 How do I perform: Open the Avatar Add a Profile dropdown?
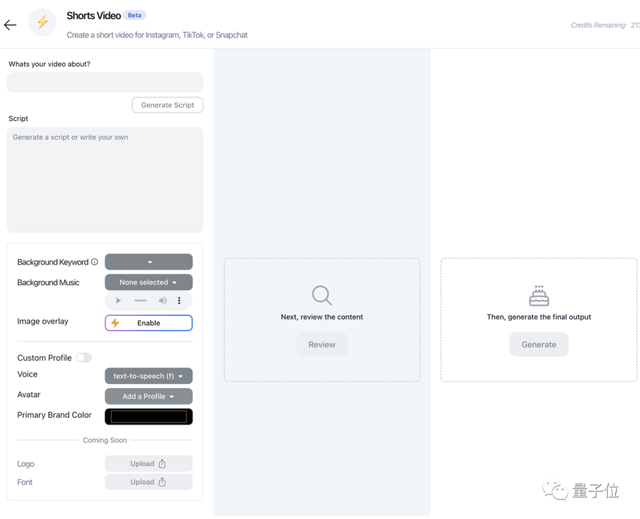click(148, 396)
